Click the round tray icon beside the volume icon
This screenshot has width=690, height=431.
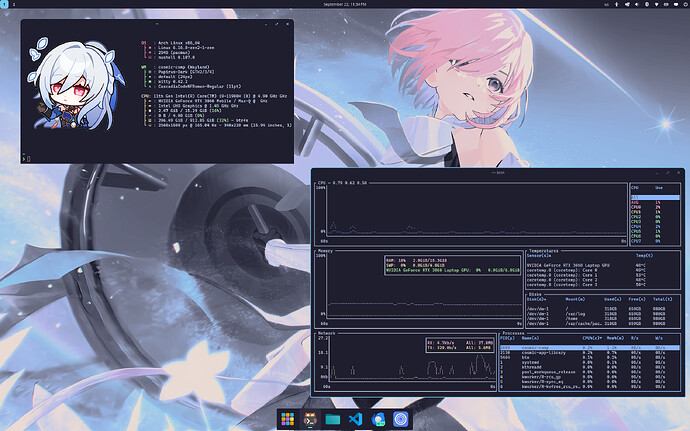[647, 4]
